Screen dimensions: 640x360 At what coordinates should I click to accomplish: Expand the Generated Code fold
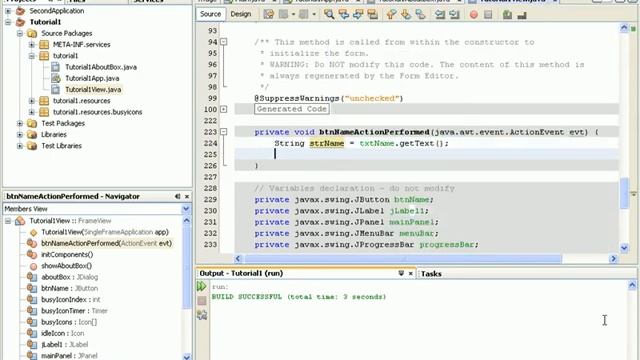223,109
